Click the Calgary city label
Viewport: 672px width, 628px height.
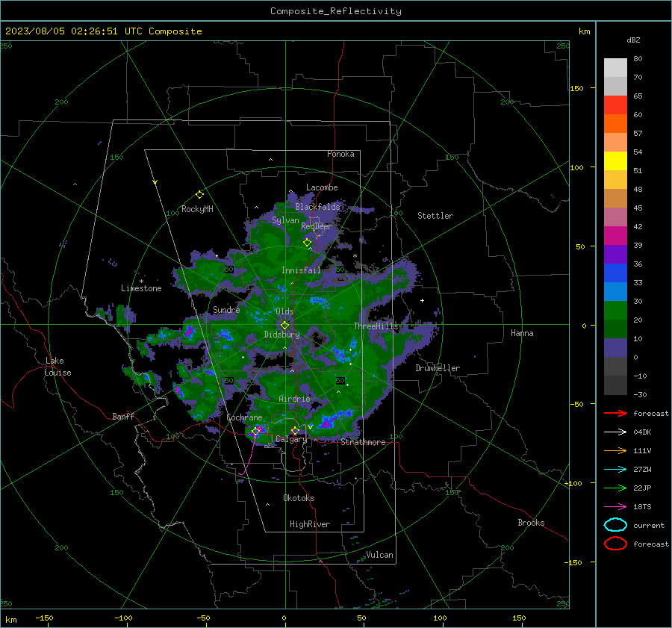(x=291, y=439)
